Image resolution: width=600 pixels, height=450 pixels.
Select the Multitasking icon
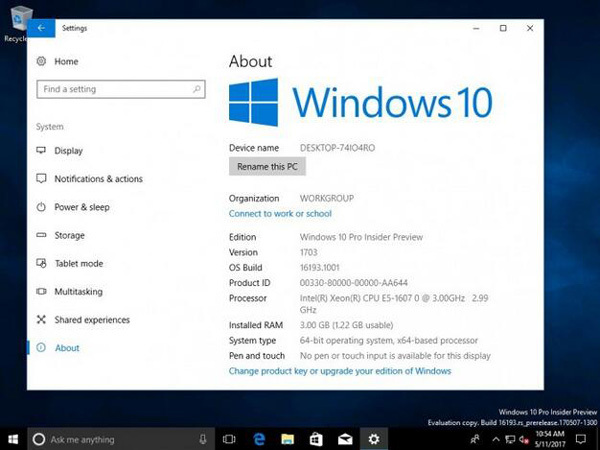pos(41,292)
